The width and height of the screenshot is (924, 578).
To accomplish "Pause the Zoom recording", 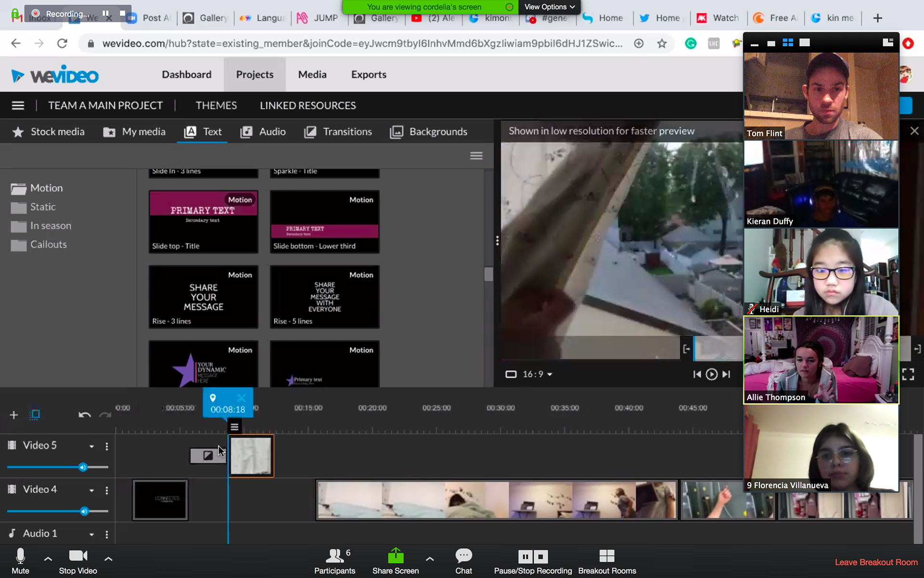I will pyautogui.click(x=525, y=557).
